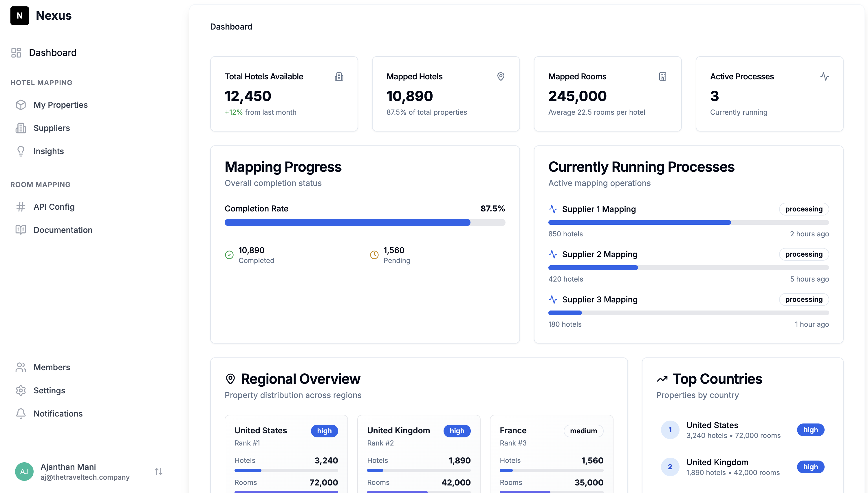Click the high badge on United States card
The width and height of the screenshot is (868, 493).
[324, 431]
